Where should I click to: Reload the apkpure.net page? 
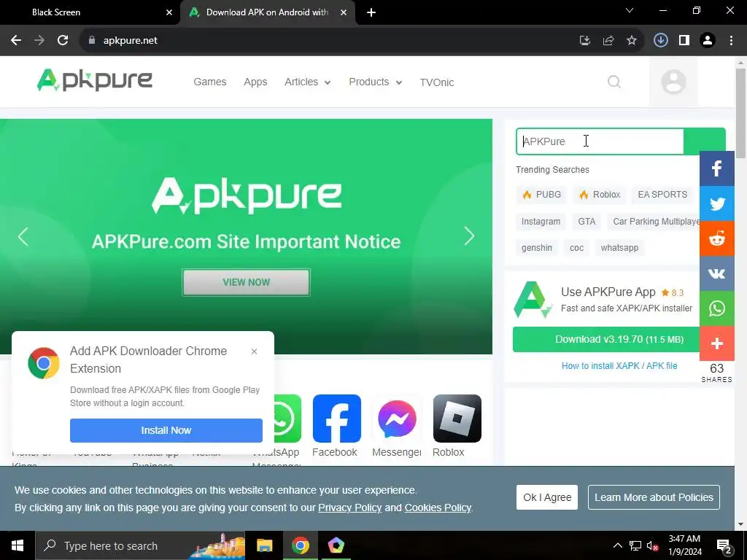pos(63,41)
